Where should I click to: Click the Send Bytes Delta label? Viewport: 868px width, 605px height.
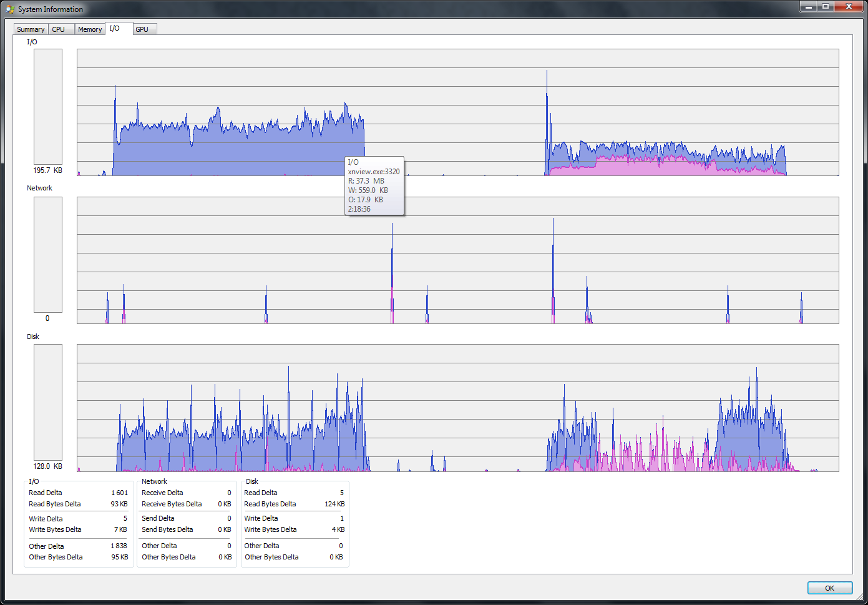click(x=167, y=529)
